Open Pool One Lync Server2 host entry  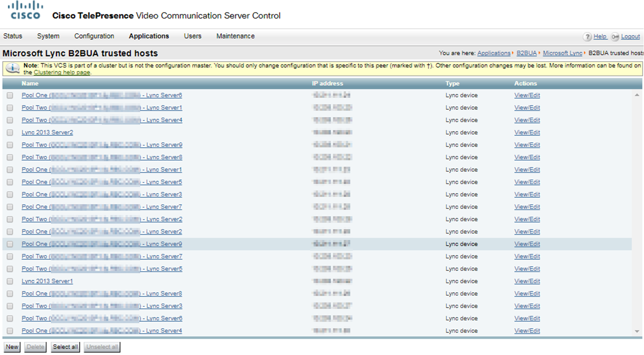[x=102, y=232]
